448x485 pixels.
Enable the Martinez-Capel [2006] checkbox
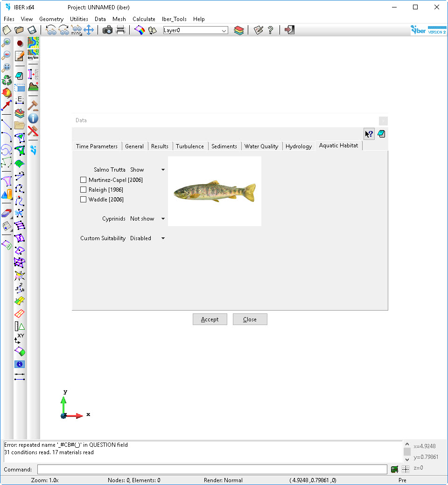pos(84,180)
